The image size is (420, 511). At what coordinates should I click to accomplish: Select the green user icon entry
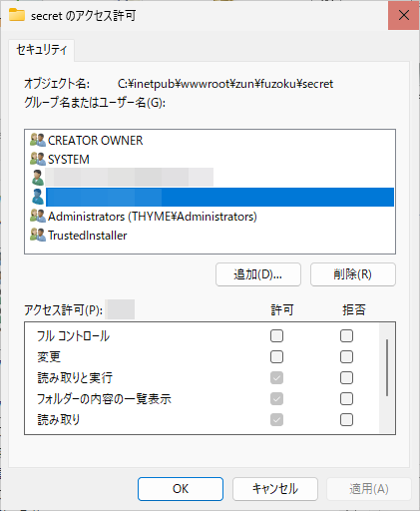pyautogui.click(x=38, y=178)
